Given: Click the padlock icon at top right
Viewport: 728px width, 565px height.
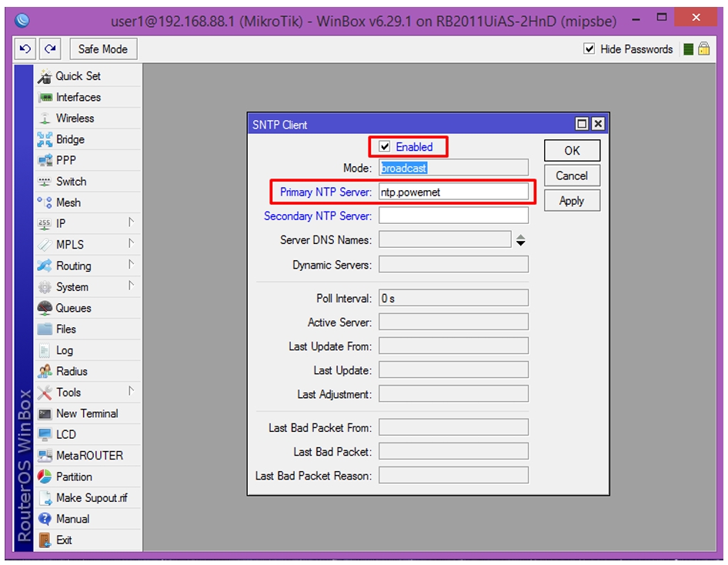Looking at the screenshot, I should click(704, 48).
